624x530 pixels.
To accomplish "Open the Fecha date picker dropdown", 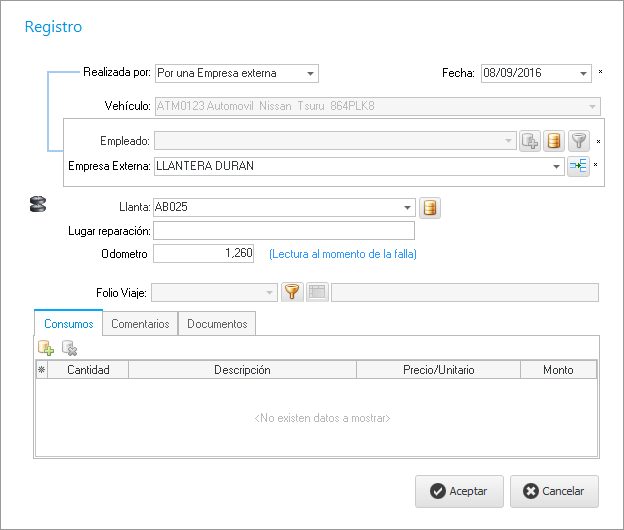I will tap(584, 73).
